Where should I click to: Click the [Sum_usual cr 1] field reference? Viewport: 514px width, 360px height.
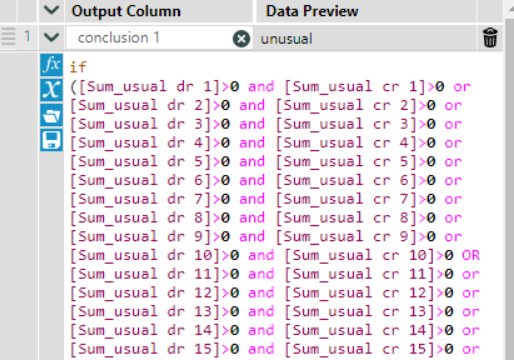click(355, 87)
